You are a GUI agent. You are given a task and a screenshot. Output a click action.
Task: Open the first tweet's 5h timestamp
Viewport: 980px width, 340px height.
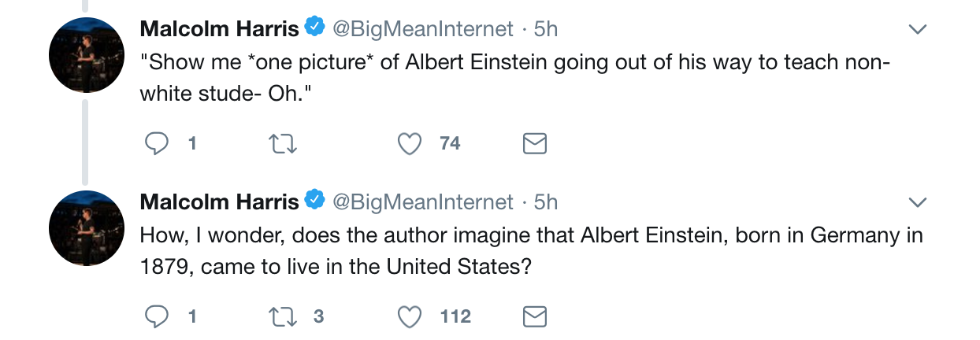(x=546, y=29)
